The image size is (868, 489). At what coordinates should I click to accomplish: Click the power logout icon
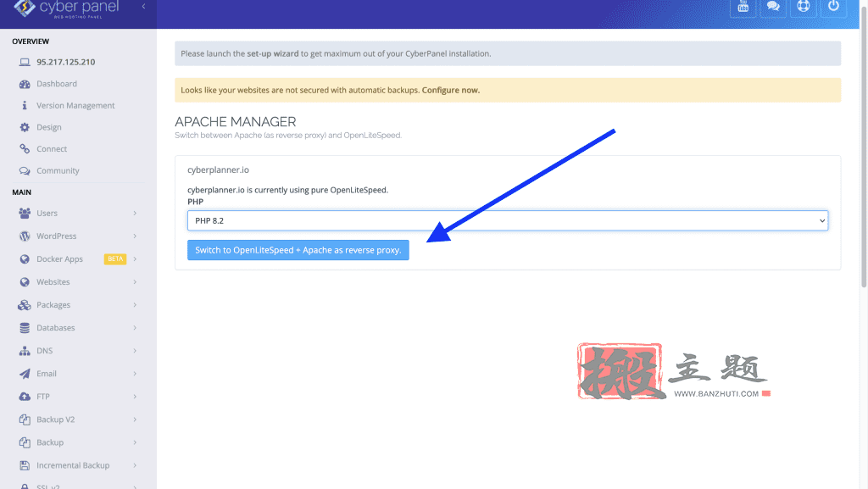[833, 7]
